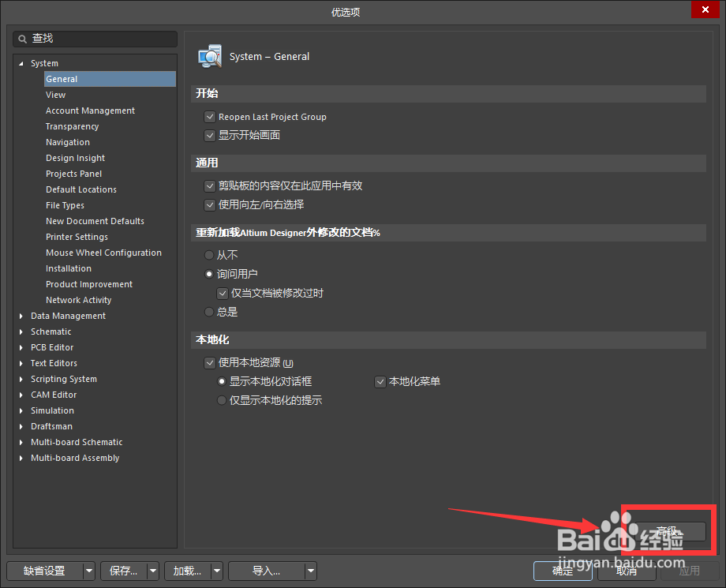Image resolution: width=726 pixels, height=588 pixels.
Task: Open Account Management page
Action: pyautogui.click(x=90, y=110)
